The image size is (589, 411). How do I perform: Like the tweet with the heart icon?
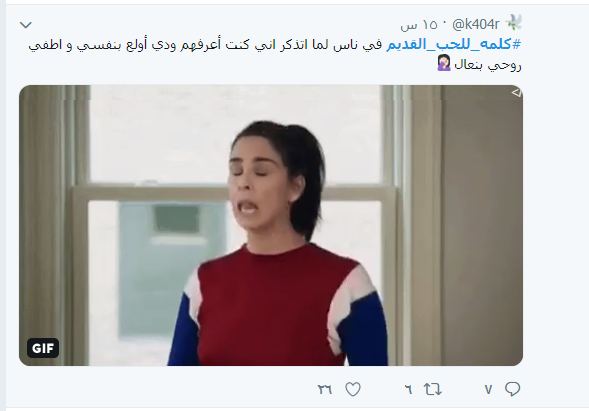pyautogui.click(x=353, y=389)
